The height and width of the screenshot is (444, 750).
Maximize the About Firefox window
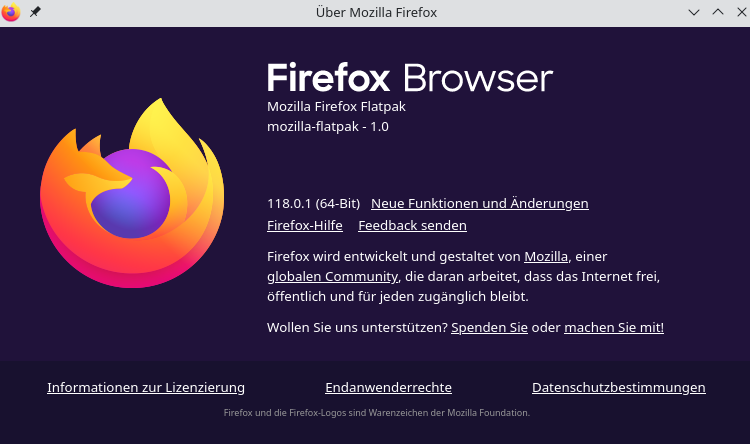click(716, 12)
